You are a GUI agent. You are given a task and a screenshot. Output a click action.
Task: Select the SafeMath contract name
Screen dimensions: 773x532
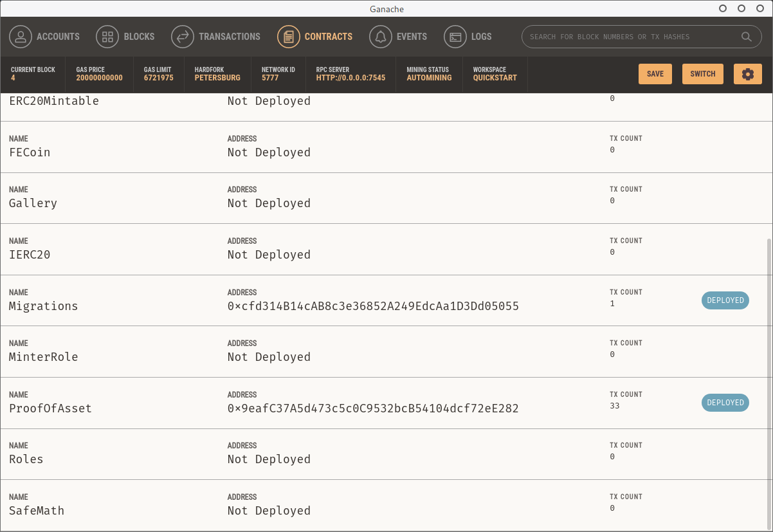(x=37, y=511)
